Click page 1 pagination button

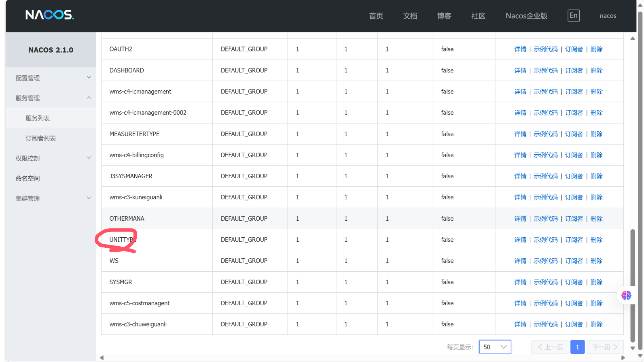[577, 347]
